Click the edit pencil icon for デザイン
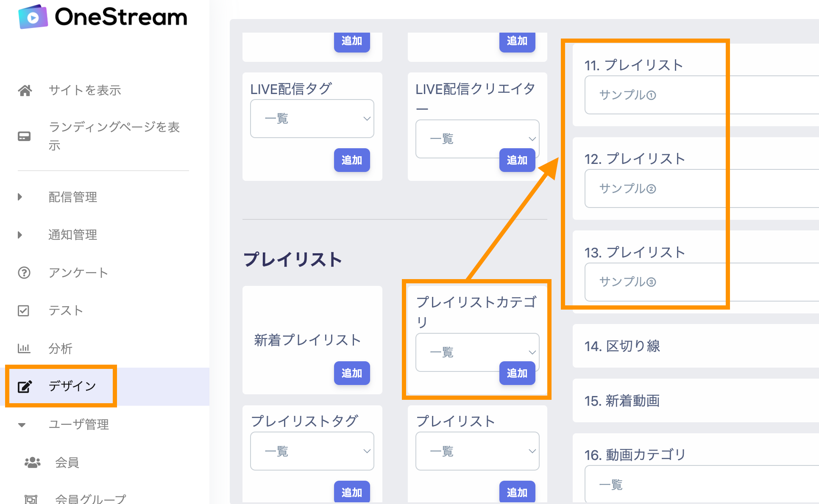Viewport: 819px width, 504px height. (x=25, y=386)
